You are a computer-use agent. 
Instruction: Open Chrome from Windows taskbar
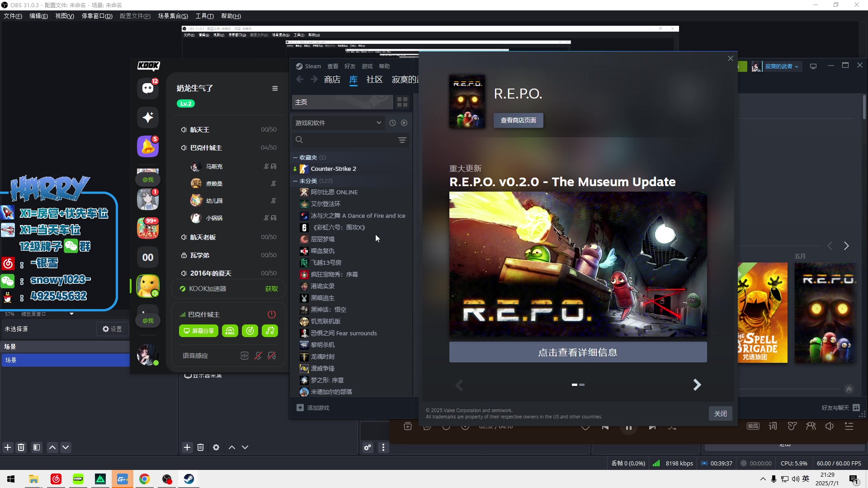click(145, 479)
